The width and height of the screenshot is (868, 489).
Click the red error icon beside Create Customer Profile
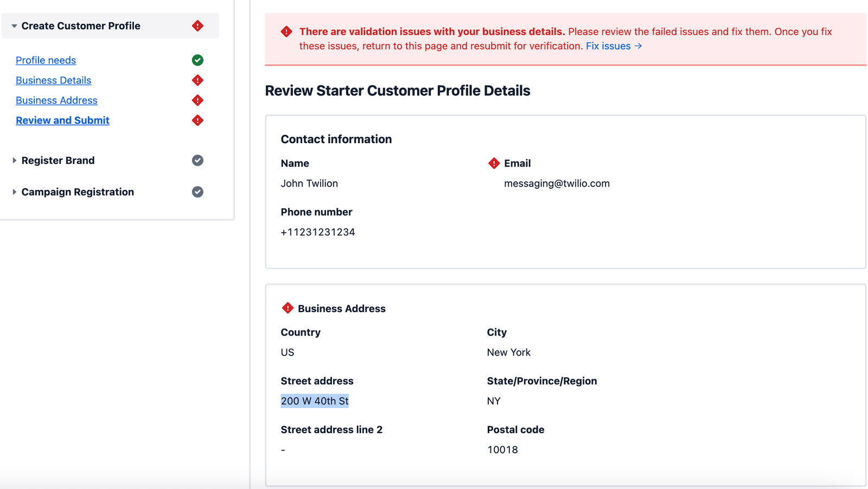click(x=197, y=26)
